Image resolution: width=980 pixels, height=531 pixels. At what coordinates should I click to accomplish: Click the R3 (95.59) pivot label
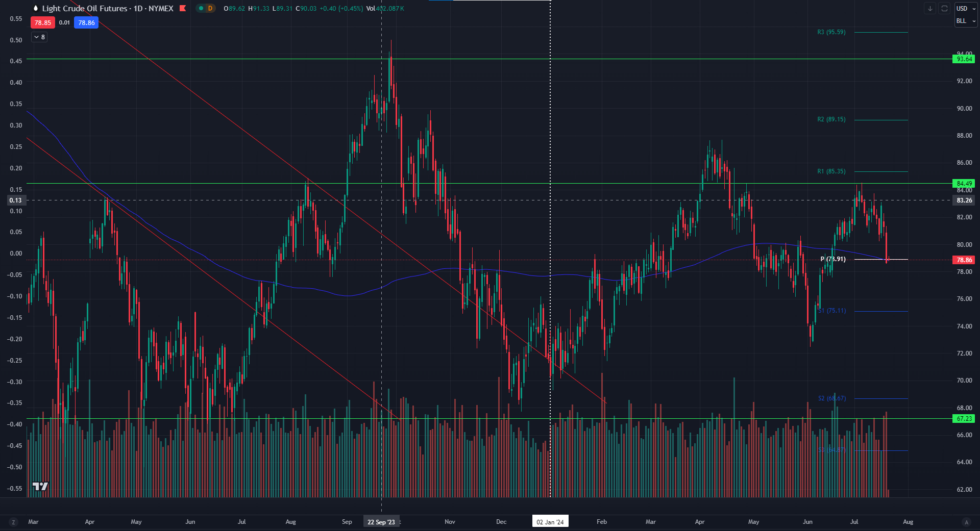(831, 32)
